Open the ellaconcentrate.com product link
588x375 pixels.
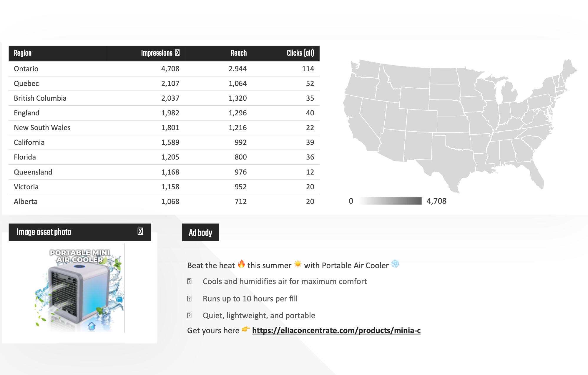(336, 331)
